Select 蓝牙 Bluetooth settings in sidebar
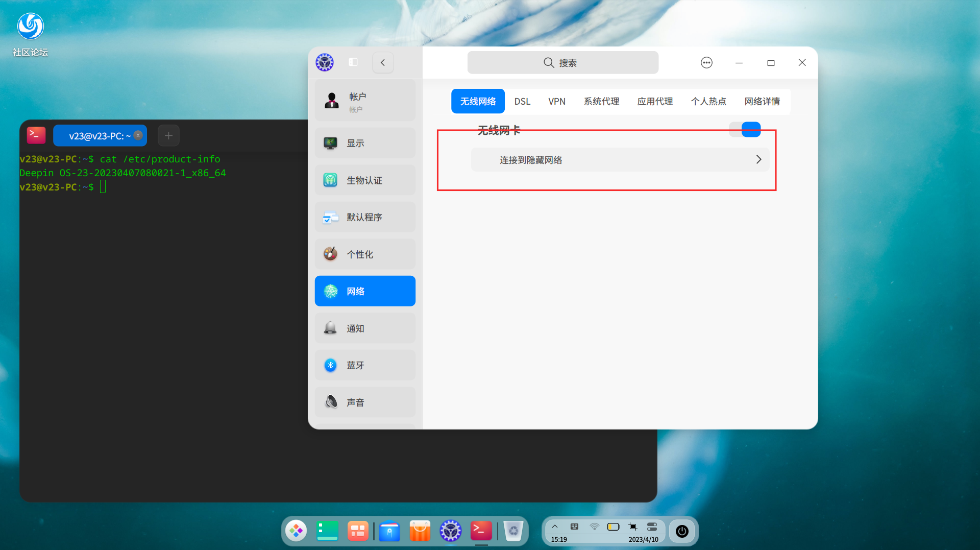Viewport: 980px width, 550px height. [364, 365]
